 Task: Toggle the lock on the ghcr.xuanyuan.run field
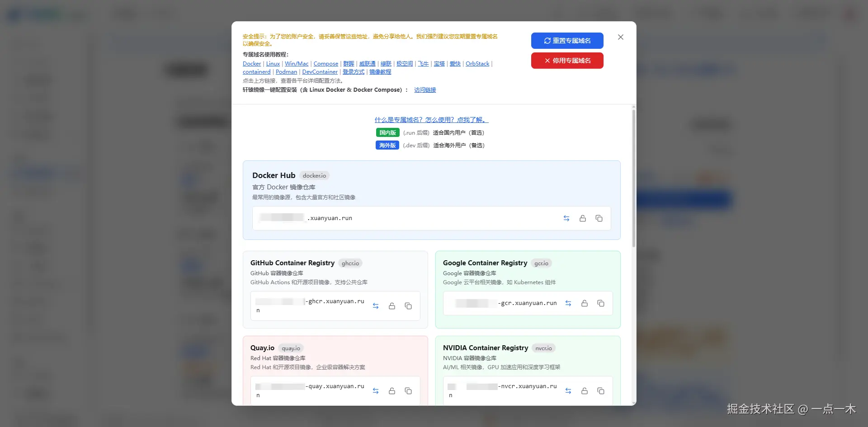[392, 305]
